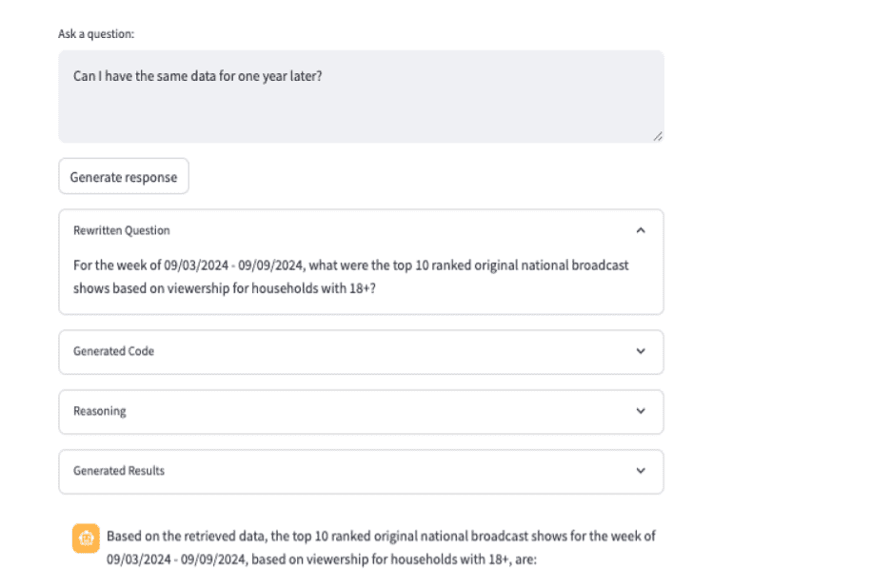The image size is (891, 588).
Task: Click the Rewritten Question header label
Action: click(122, 230)
